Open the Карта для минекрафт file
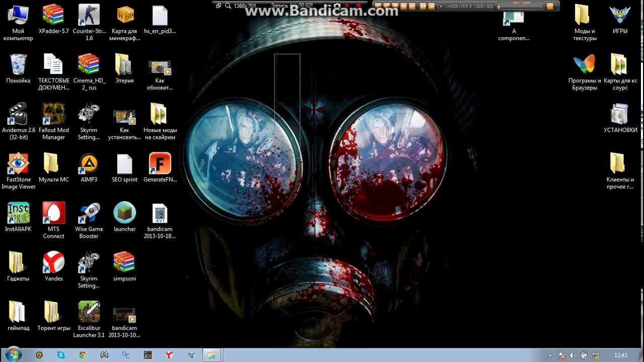Image resolution: width=644 pixels, height=362 pixels. click(125, 22)
